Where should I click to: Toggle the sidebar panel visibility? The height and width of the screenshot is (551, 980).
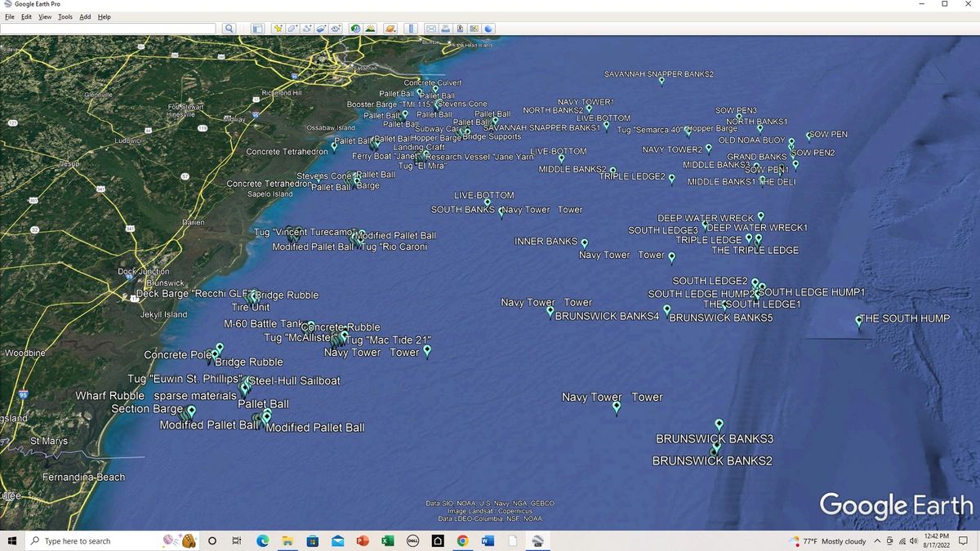256,29
